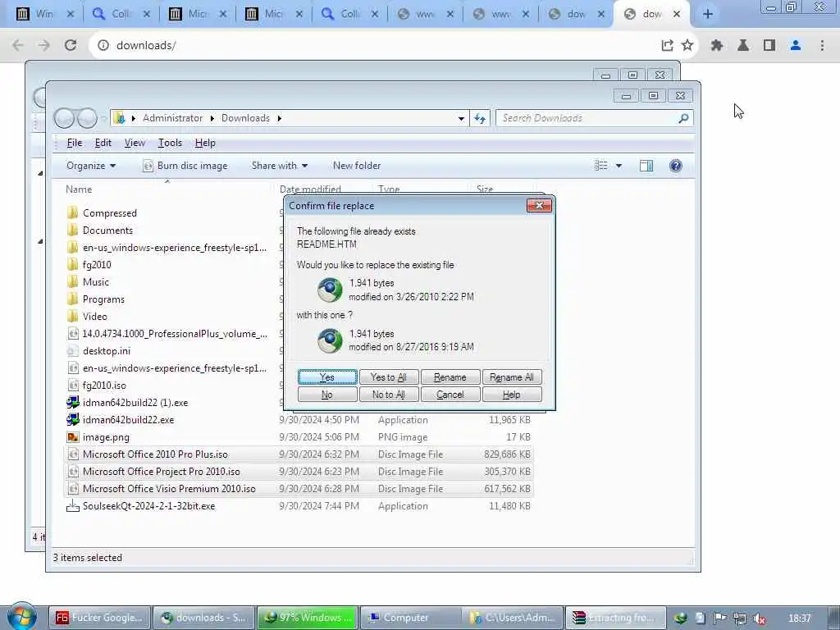Open the View menu in Explorer
This screenshot has width=840, height=630.
pyautogui.click(x=135, y=143)
